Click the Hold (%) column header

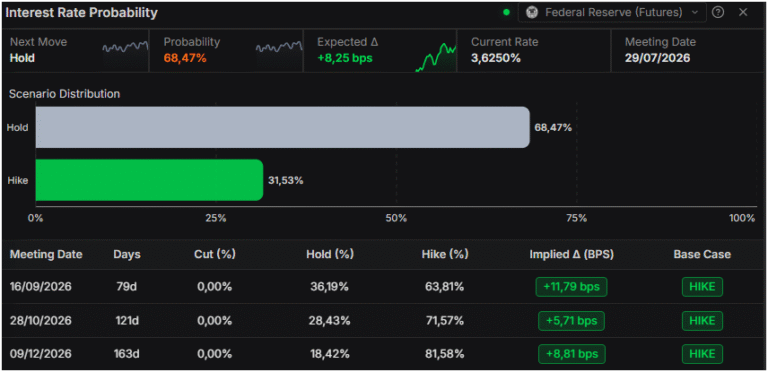(330, 255)
